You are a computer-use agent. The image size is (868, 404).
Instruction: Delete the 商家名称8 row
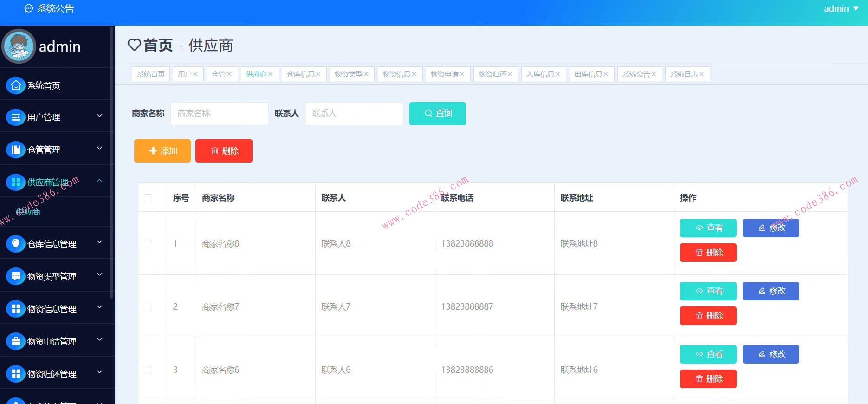[x=708, y=253]
